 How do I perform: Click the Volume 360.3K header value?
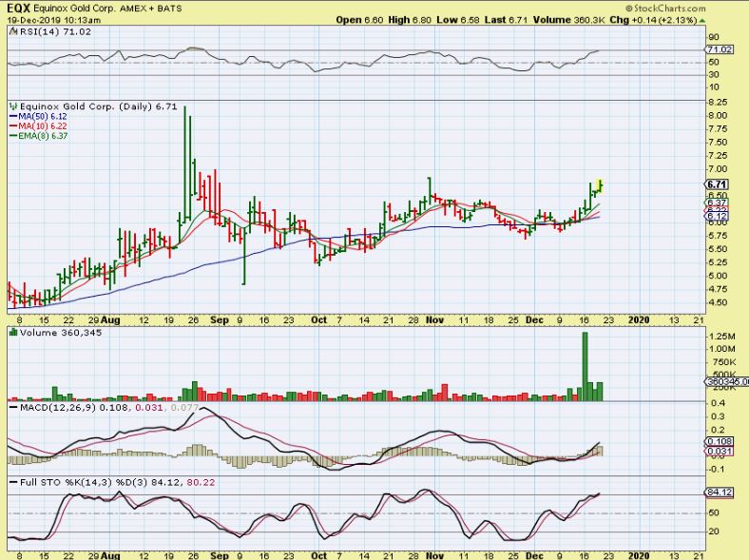(569, 20)
